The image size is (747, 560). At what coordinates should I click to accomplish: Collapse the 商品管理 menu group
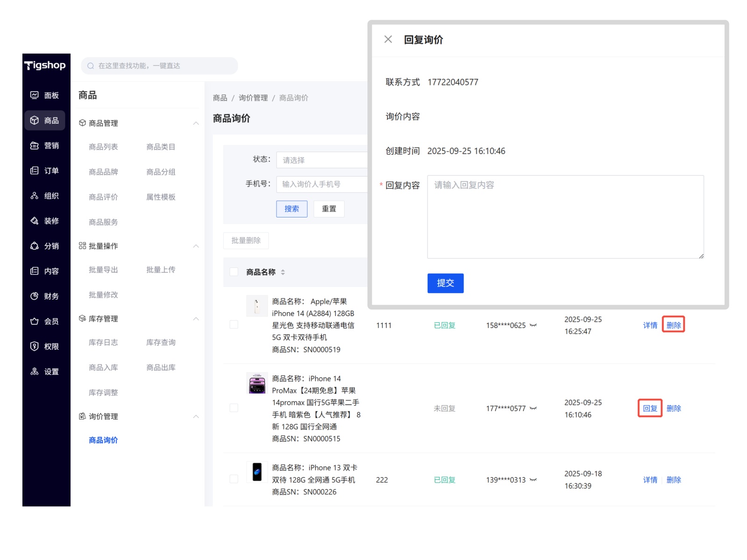196,123
